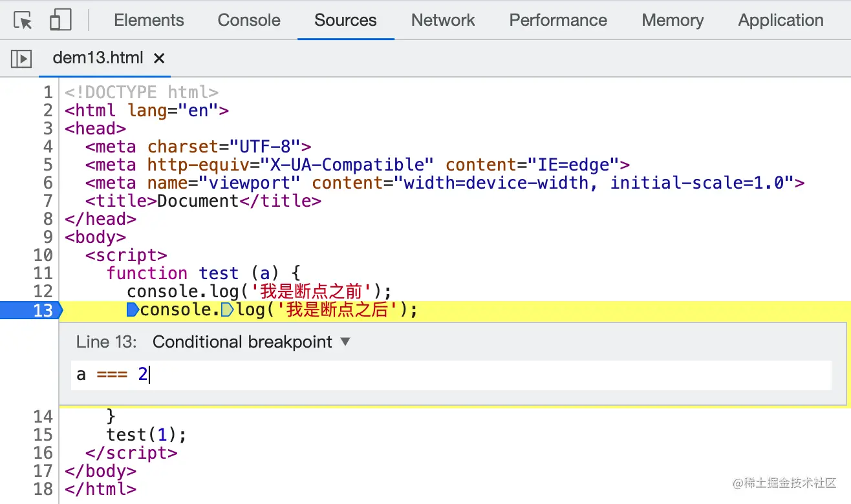Toggle the inline breakpoint marker before console
This screenshot has height=504, width=851.
pyautogui.click(x=133, y=310)
